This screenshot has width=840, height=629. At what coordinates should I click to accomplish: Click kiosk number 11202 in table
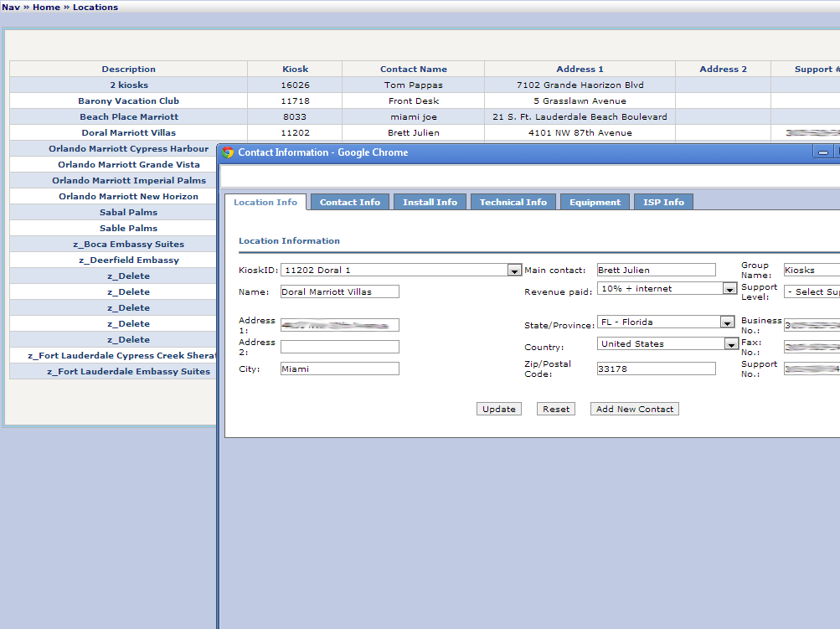pyautogui.click(x=295, y=133)
